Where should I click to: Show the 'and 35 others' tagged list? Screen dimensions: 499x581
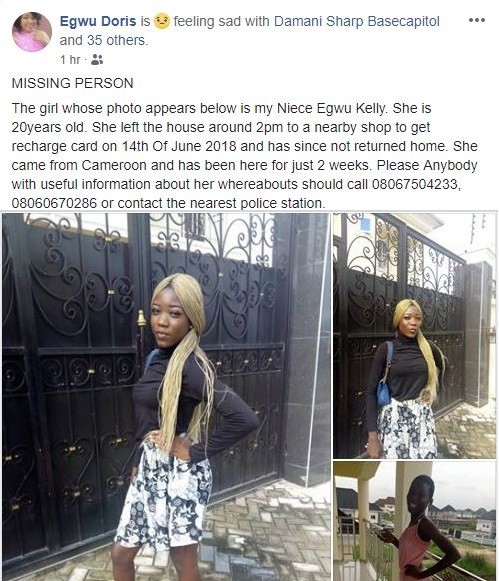coord(104,40)
